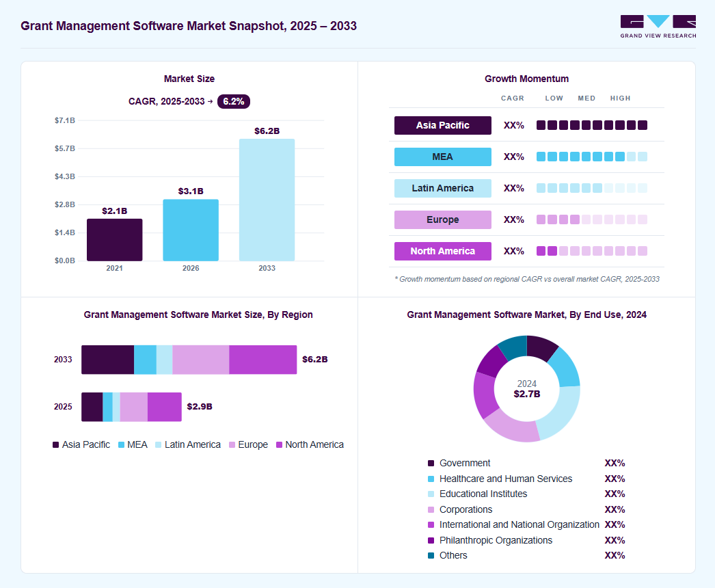Click the Healthcare donut slice
Screen dimensions: 715x588
pos(565,367)
